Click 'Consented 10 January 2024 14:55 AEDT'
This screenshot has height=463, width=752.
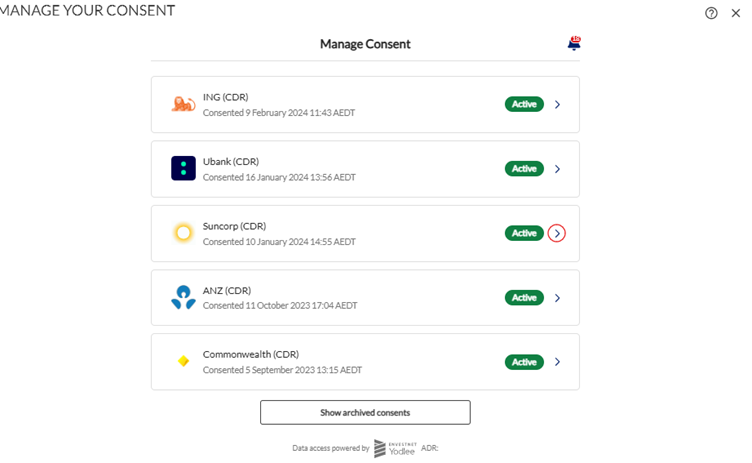(x=279, y=242)
